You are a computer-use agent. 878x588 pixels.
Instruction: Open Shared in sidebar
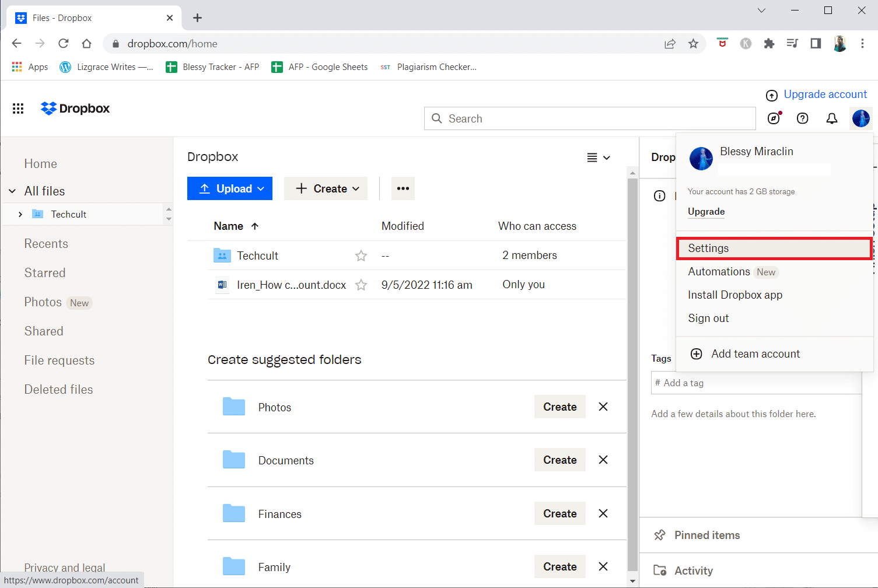tap(44, 331)
